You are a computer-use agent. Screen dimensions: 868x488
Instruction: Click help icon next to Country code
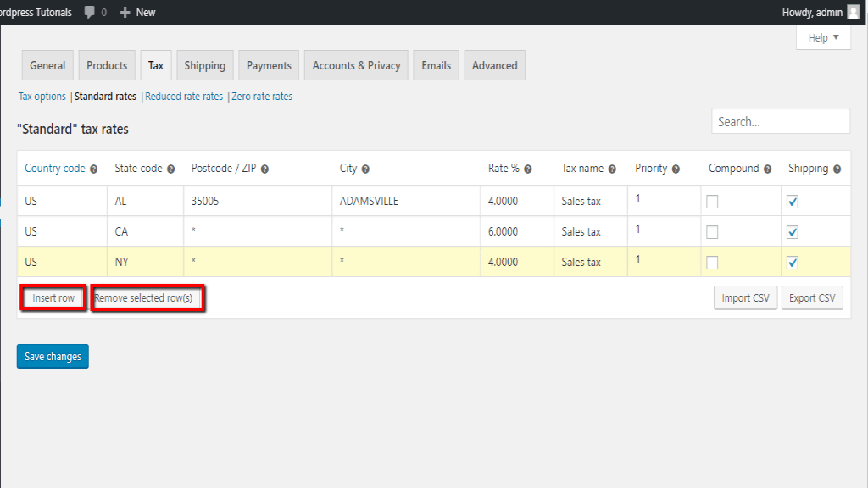(x=94, y=169)
